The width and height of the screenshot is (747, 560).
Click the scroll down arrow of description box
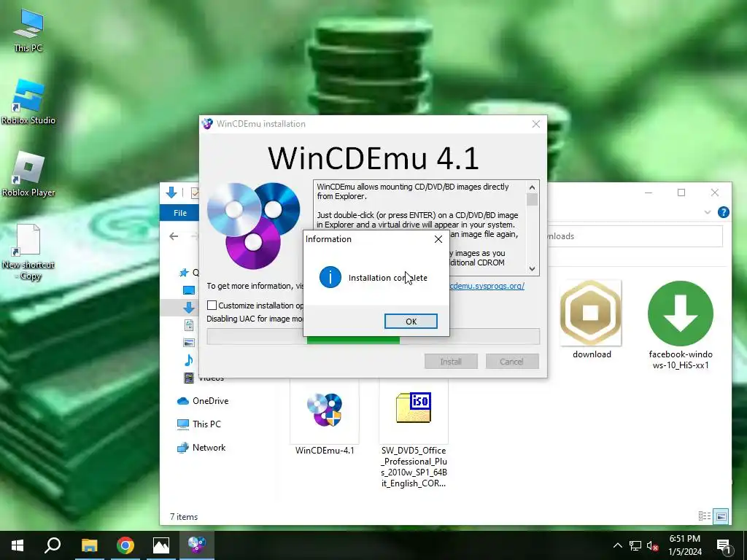tap(532, 269)
